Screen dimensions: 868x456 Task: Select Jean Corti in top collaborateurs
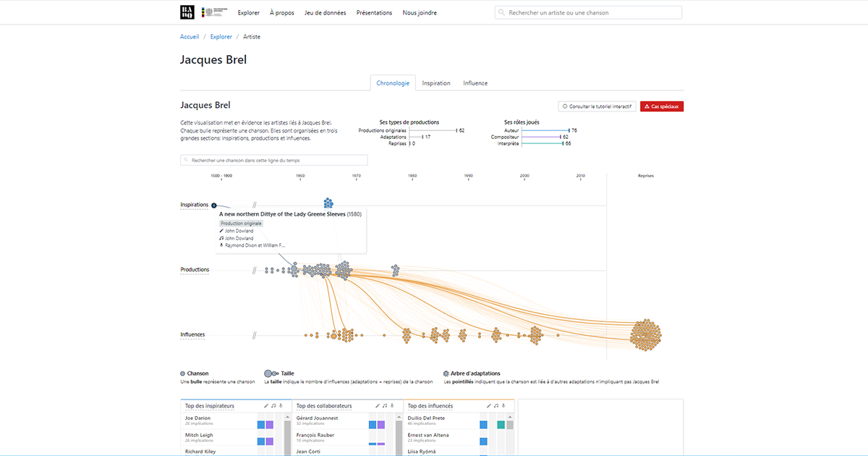click(x=308, y=452)
